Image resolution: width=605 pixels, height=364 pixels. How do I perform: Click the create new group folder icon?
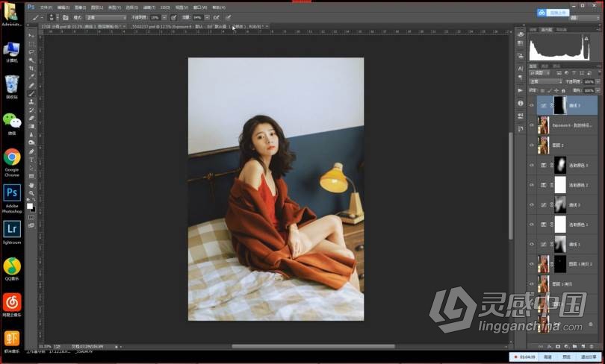(x=574, y=347)
